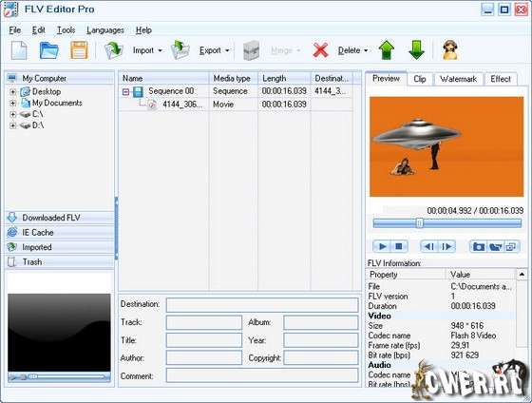
Task: Expand the Desktop tree node
Action: coord(13,91)
